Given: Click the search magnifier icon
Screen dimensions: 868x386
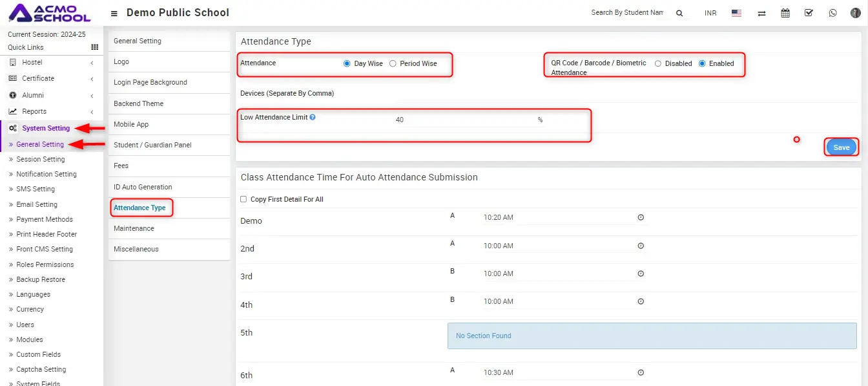Looking at the screenshot, I should click(679, 13).
